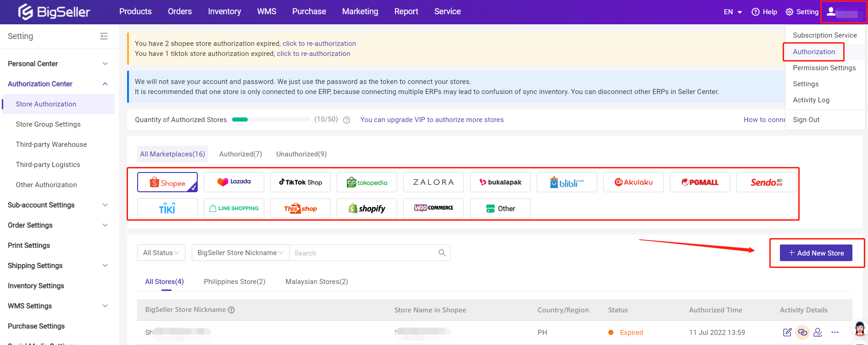Click the Setting gear icon
Image resolution: width=868 pixels, height=345 pixels.
coord(790,12)
